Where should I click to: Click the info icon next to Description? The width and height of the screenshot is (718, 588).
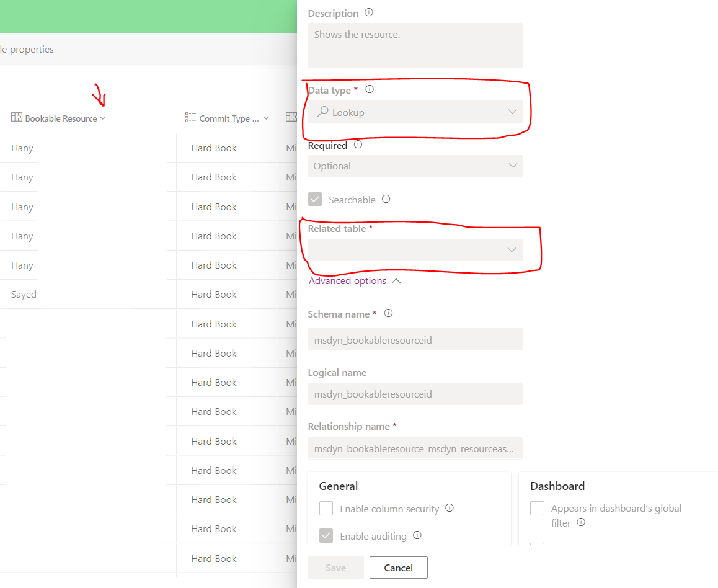pyautogui.click(x=368, y=12)
